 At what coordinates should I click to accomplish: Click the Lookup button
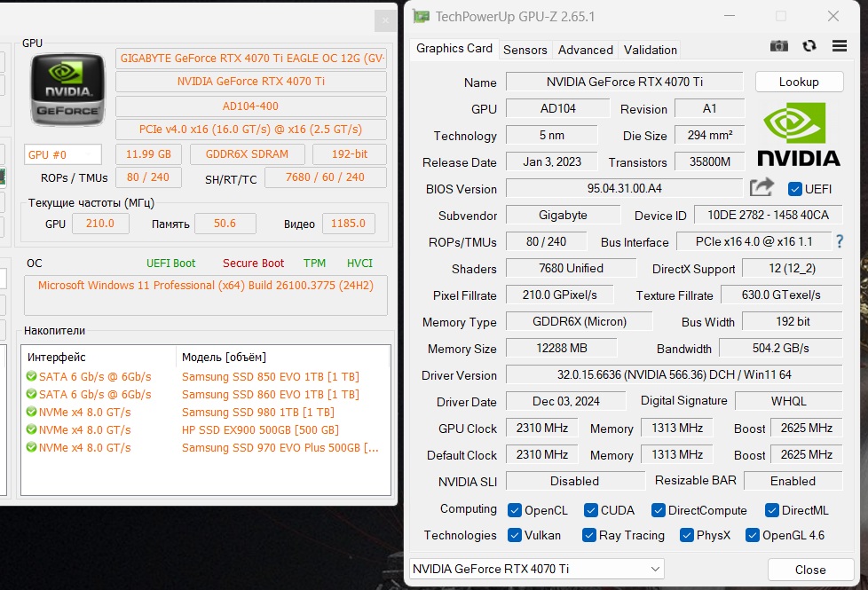[x=799, y=82]
